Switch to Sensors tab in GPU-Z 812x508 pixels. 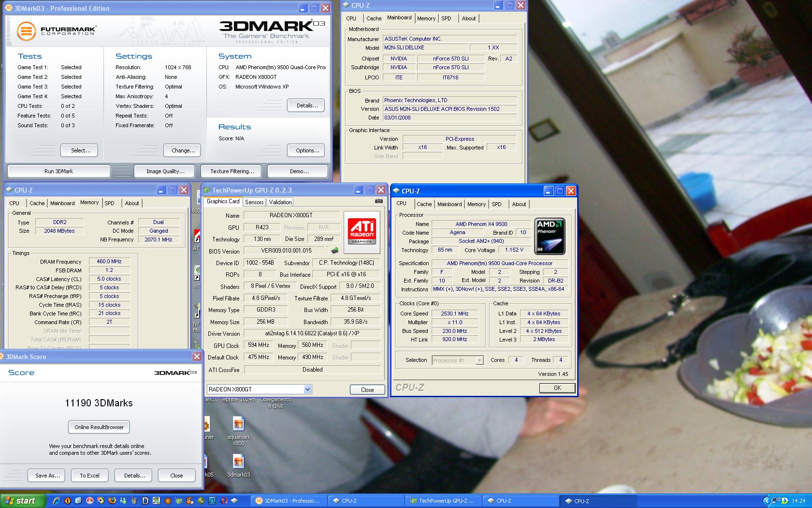(254, 202)
